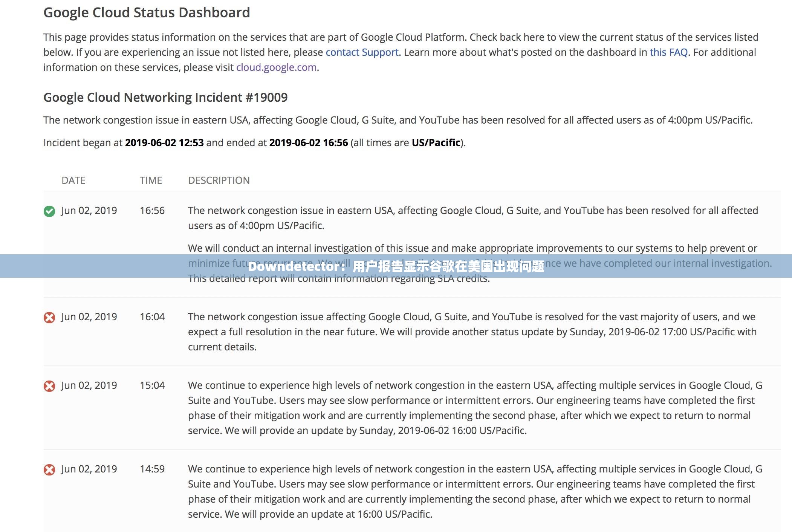The width and height of the screenshot is (792, 532).
Task: Click the incident summary sentence below title
Action: tap(398, 120)
